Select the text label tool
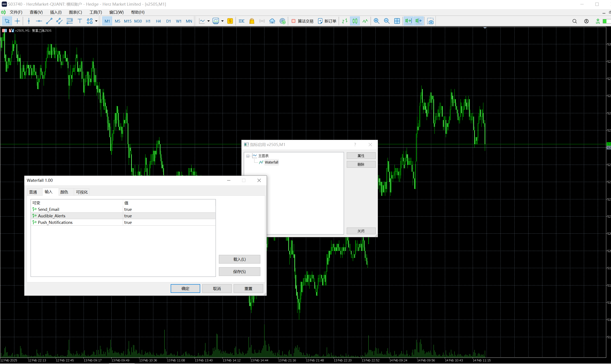The image size is (611, 364). coord(80,21)
